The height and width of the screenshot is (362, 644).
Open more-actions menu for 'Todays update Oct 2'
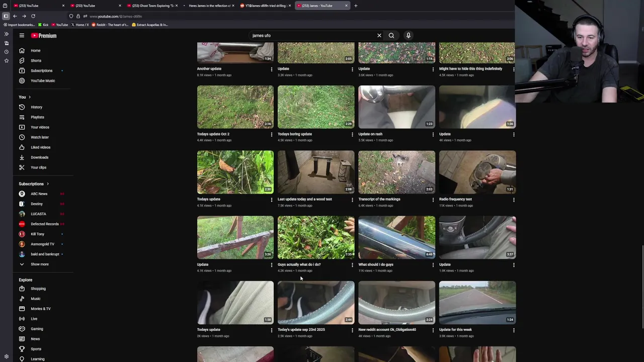(272, 134)
